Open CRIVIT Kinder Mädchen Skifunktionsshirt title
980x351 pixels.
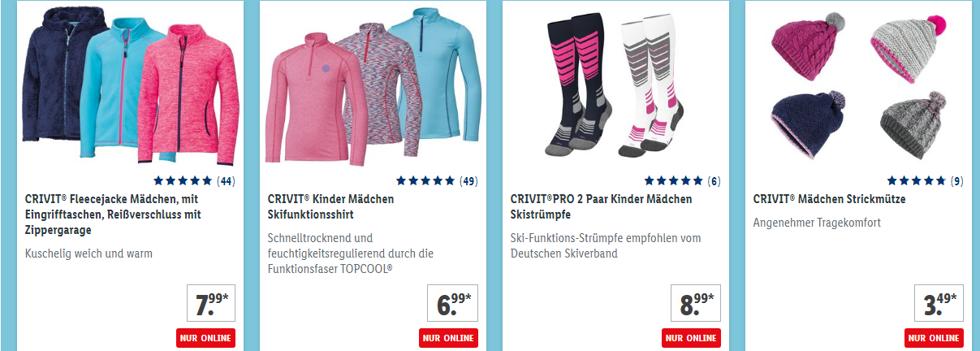[330, 206]
